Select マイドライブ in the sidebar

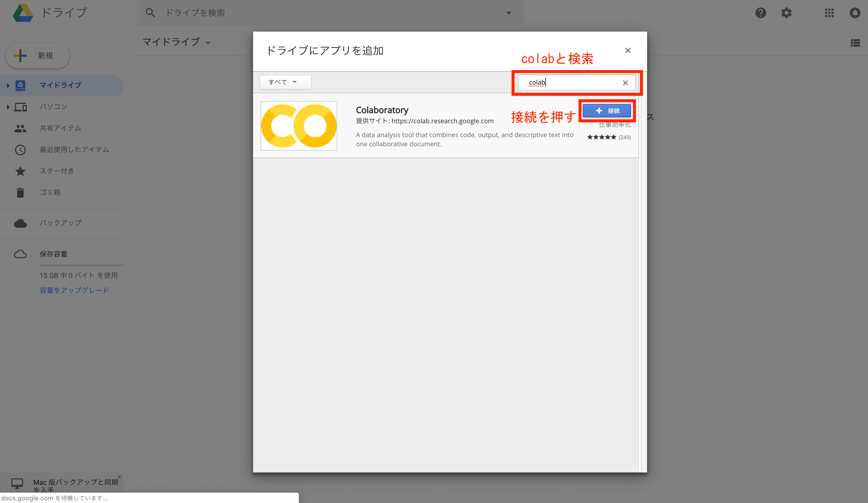click(62, 85)
